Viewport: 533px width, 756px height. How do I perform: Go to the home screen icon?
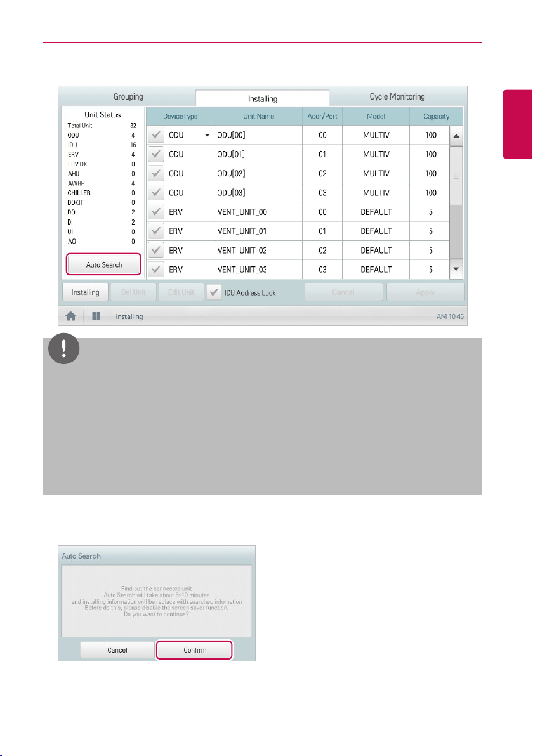[x=71, y=316]
